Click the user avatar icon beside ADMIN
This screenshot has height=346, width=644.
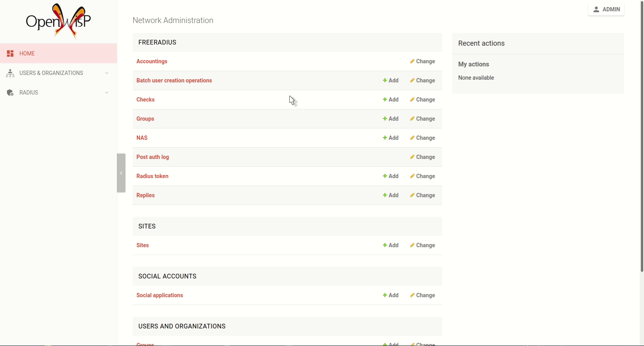(596, 9)
